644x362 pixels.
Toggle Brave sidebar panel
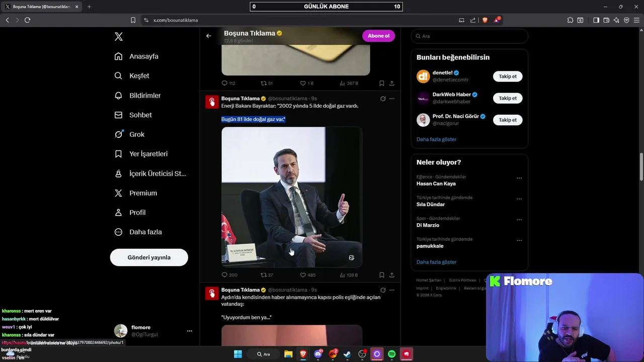[596, 20]
